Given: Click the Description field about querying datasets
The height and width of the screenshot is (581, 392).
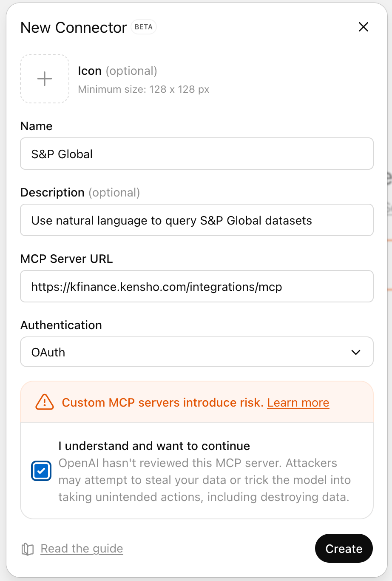Looking at the screenshot, I should (196, 220).
